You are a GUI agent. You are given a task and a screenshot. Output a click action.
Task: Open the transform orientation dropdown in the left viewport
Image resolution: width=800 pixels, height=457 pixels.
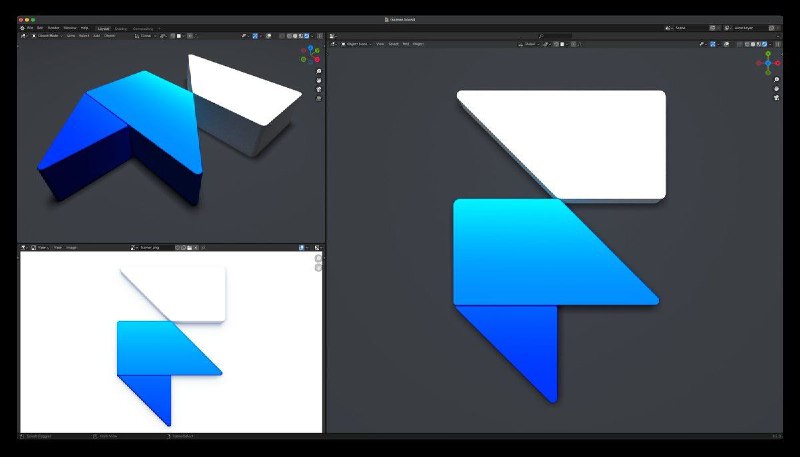[x=146, y=35]
